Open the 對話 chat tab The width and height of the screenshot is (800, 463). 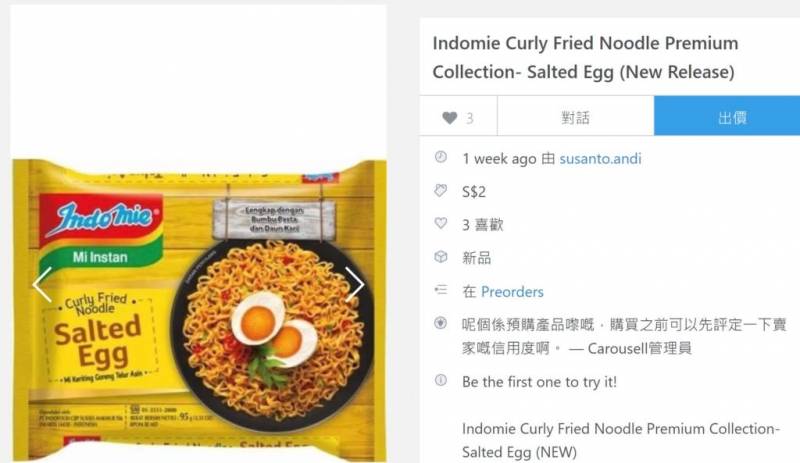point(576,116)
